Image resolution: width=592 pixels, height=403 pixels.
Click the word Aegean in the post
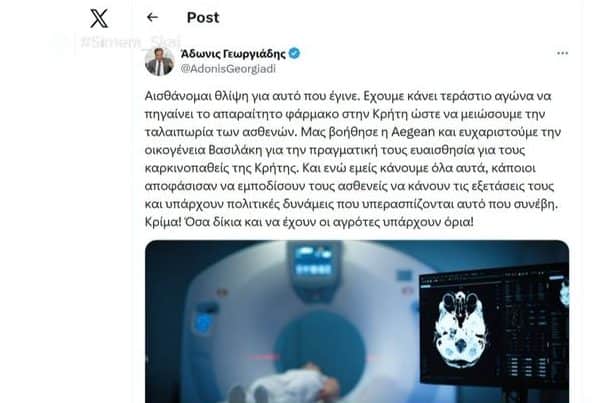point(413,132)
